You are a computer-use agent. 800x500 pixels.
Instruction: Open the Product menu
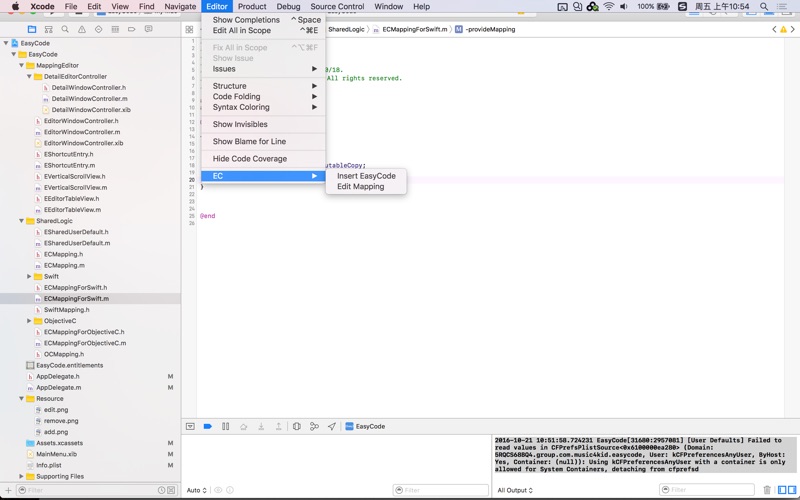coord(252,7)
